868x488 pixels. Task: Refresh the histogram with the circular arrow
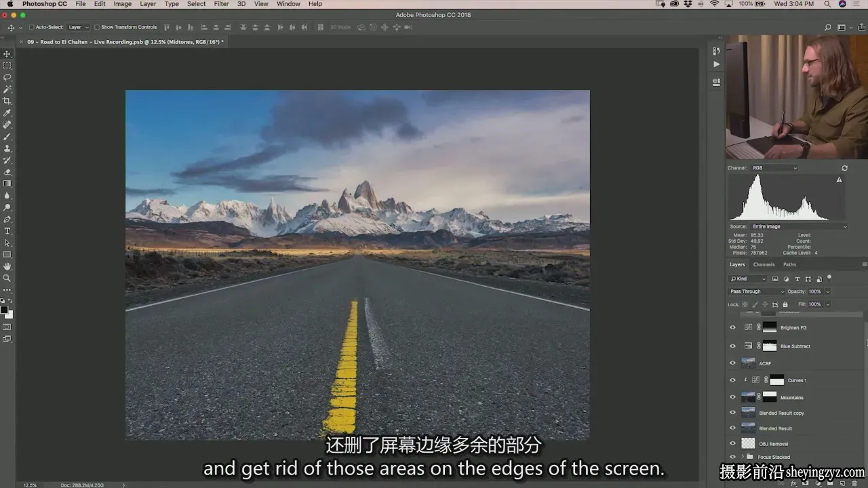point(844,168)
